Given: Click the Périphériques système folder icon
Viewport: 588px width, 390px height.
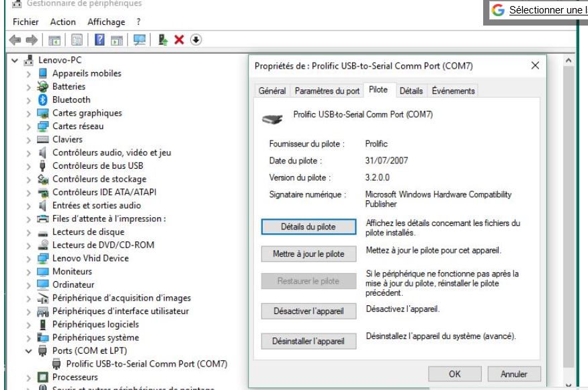Looking at the screenshot, I should coord(43,338).
